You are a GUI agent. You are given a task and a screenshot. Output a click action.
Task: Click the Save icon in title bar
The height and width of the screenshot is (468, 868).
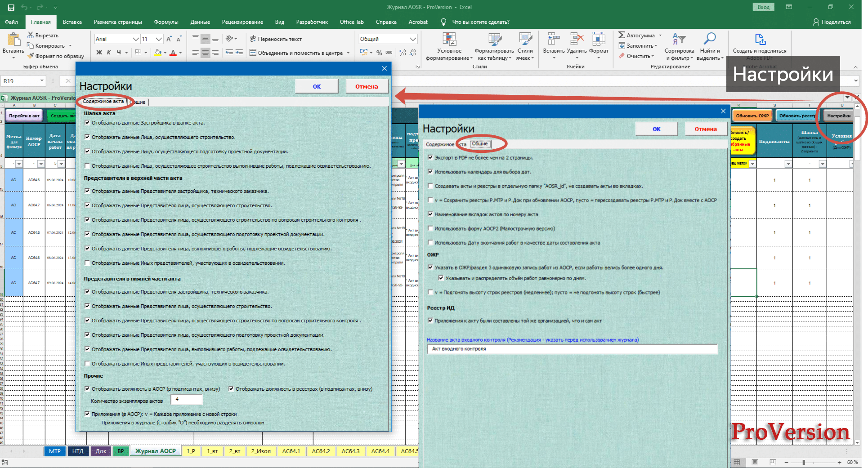11,7
